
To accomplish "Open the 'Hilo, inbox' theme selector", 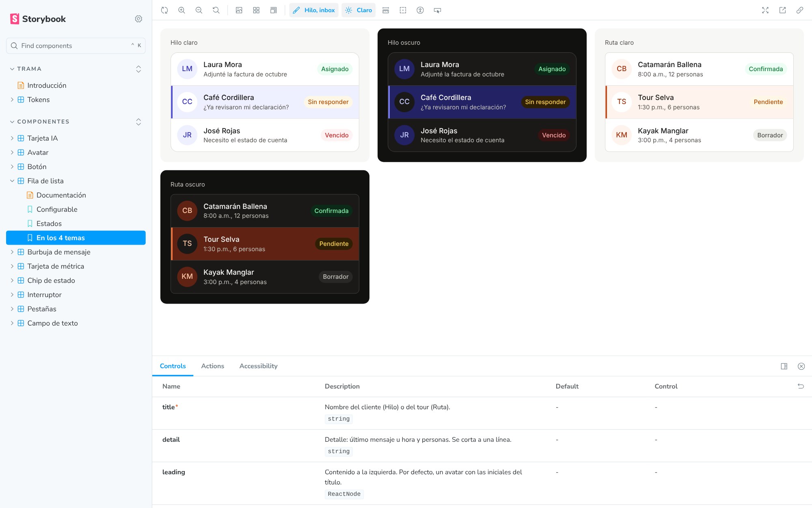I will pos(314,10).
